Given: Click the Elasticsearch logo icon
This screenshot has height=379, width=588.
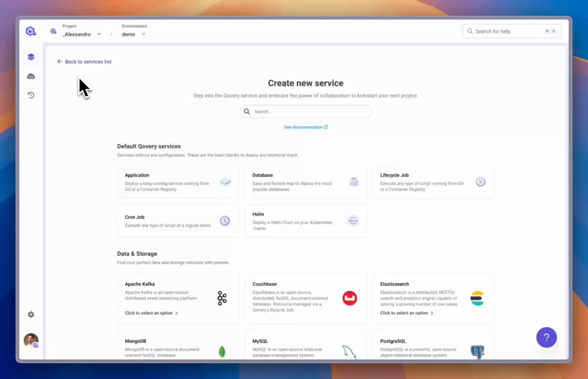Looking at the screenshot, I should 477,298.
